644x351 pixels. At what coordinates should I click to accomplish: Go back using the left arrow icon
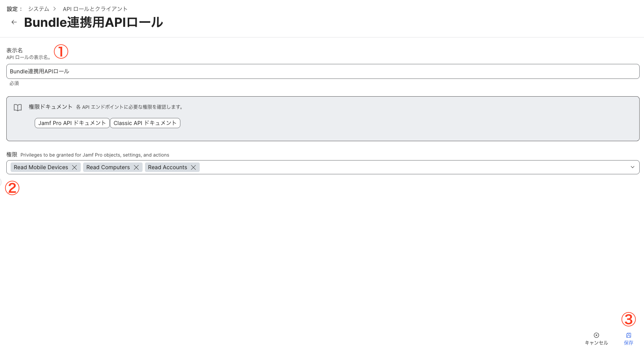pyautogui.click(x=14, y=22)
